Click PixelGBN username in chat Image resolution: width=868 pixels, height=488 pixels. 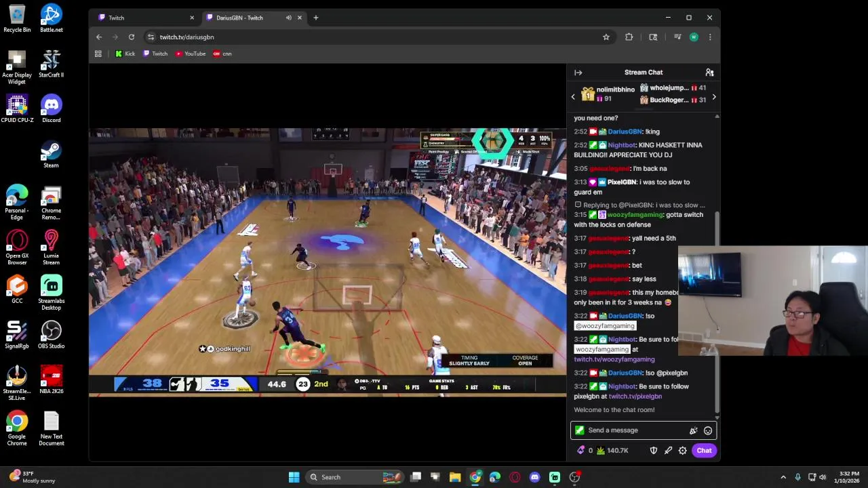(622, 182)
